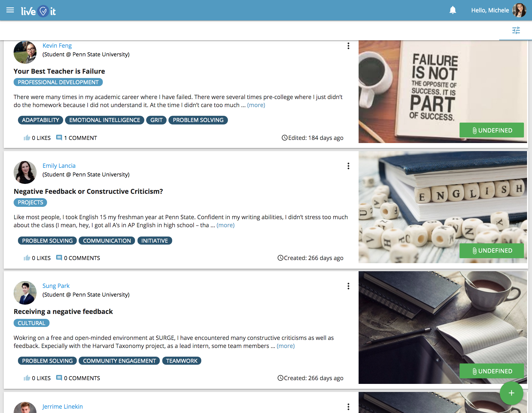The height and width of the screenshot is (413, 532).
Task: Open the Your Best Teacher is Failure title
Action: pyautogui.click(x=59, y=71)
